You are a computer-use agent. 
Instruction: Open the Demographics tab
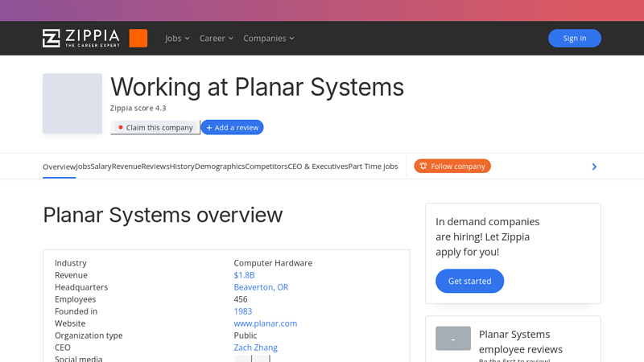pos(220,167)
